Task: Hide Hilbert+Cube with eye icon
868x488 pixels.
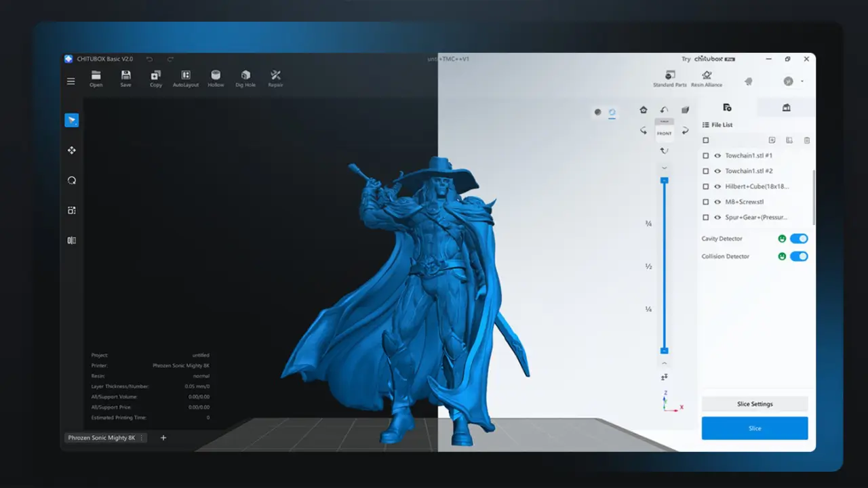Action: (717, 186)
